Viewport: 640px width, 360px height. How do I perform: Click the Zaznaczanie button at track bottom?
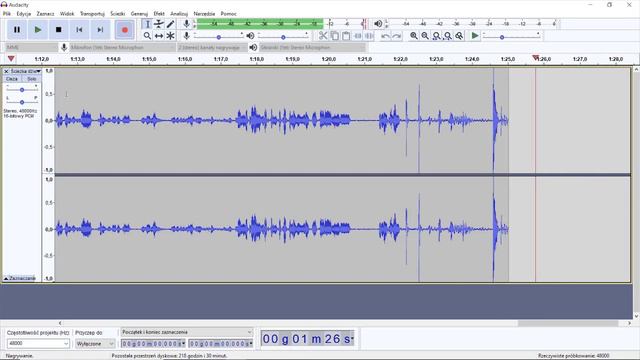20,278
